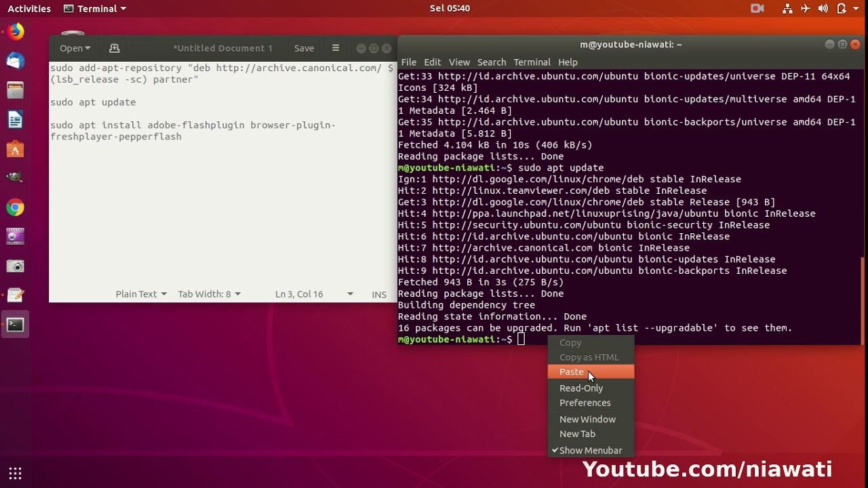Choose Preferences from the context menu

pyautogui.click(x=591, y=403)
